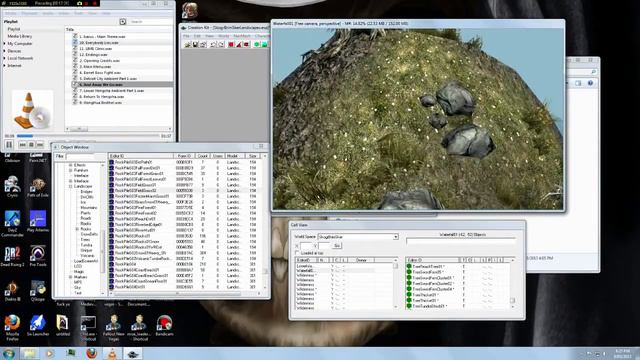
Task: Open the Bandicam desktop icon
Action: click(164, 326)
